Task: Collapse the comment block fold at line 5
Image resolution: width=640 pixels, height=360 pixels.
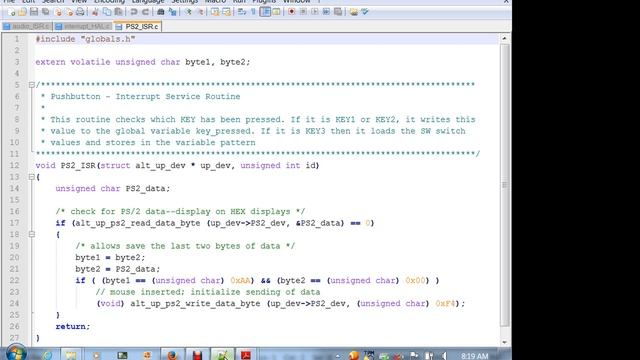Action: (31, 85)
